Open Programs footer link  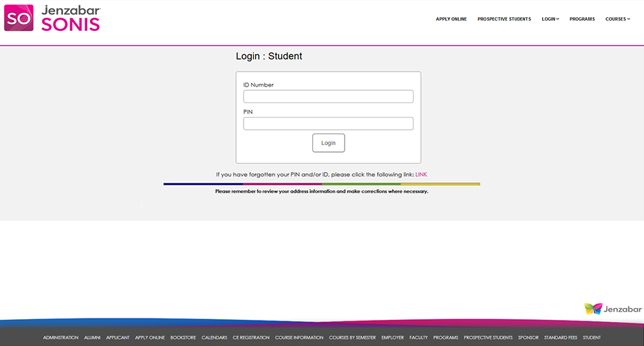pyautogui.click(x=446, y=337)
